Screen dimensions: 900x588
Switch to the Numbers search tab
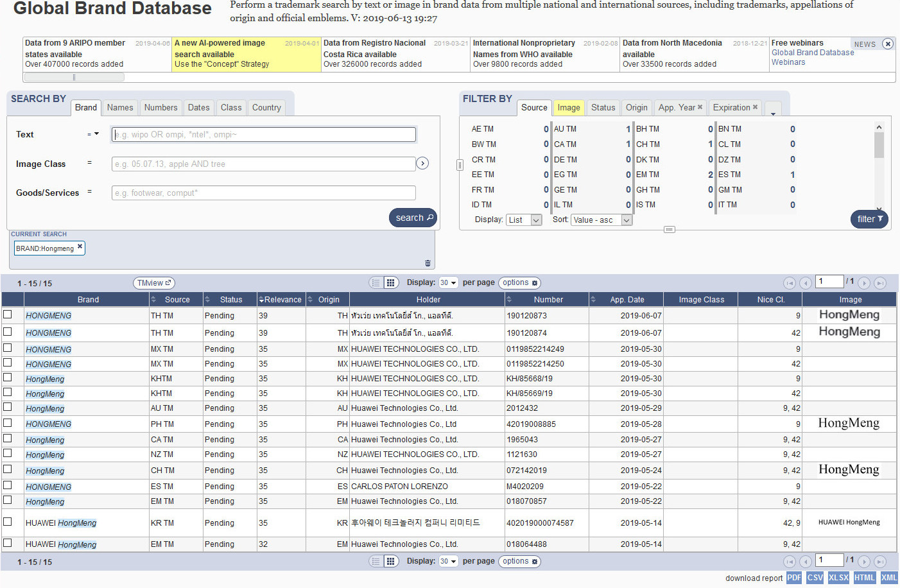(160, 108)
